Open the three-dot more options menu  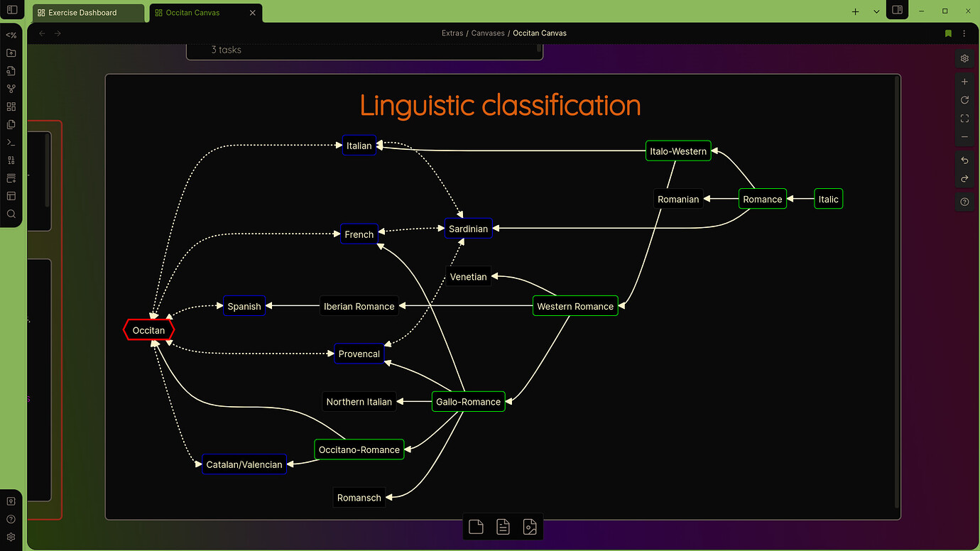click(964, 33)
